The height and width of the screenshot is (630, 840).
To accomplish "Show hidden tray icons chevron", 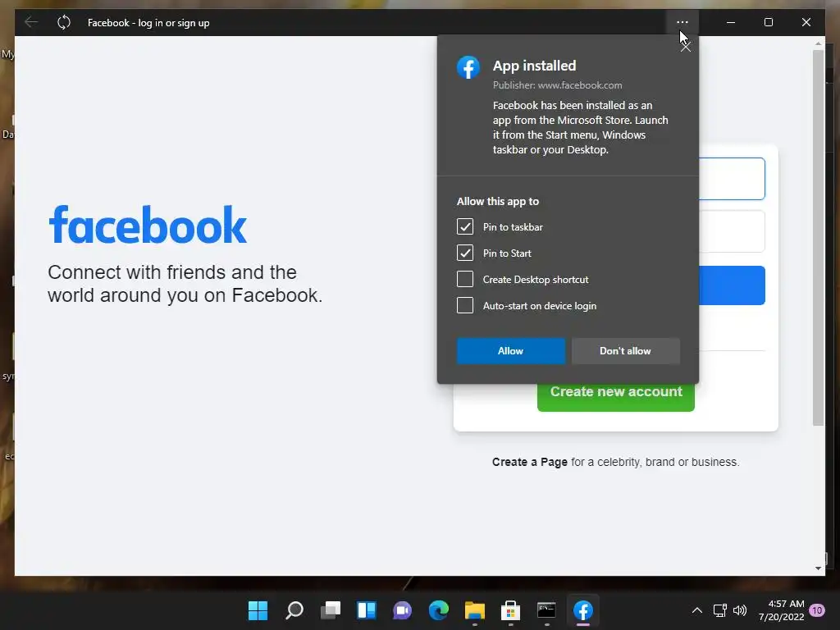I will coord(697,610).
